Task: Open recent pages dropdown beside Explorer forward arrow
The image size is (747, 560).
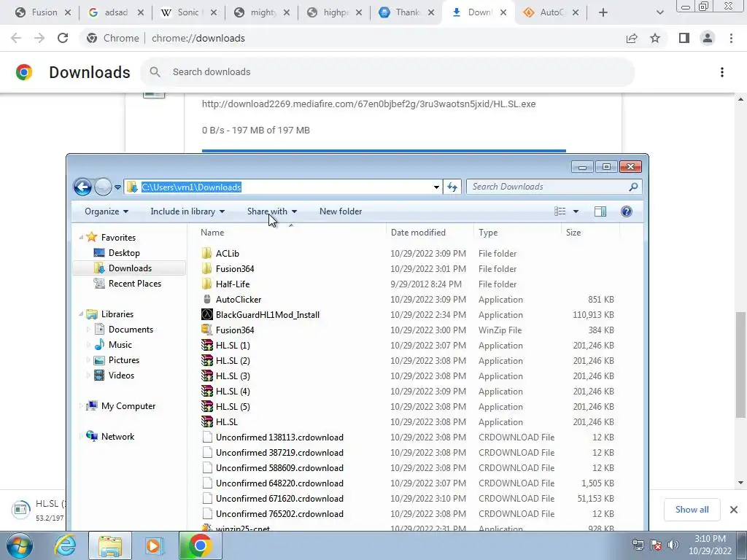Action: tap(117, 187)
